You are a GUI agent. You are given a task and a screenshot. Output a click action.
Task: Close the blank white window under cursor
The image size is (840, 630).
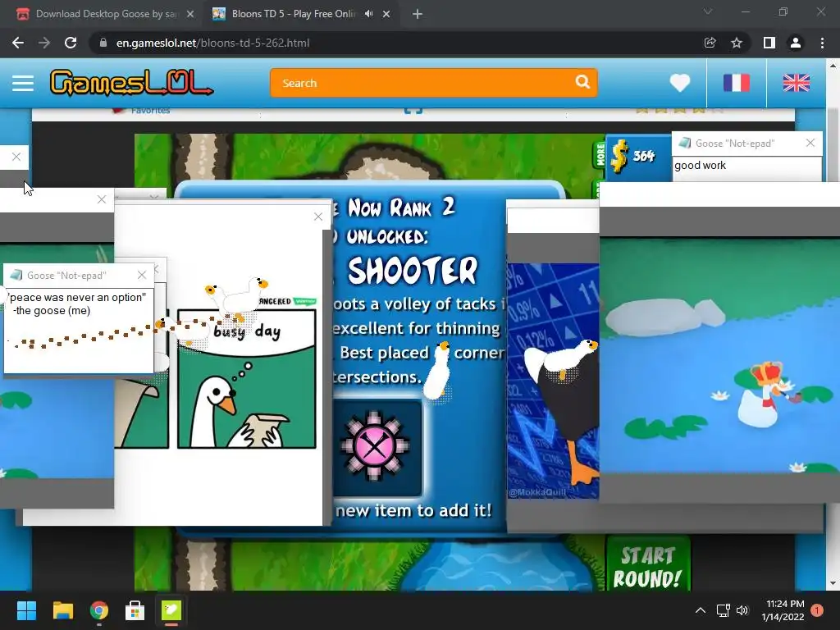pyautogui.click(x=101, y=199)
